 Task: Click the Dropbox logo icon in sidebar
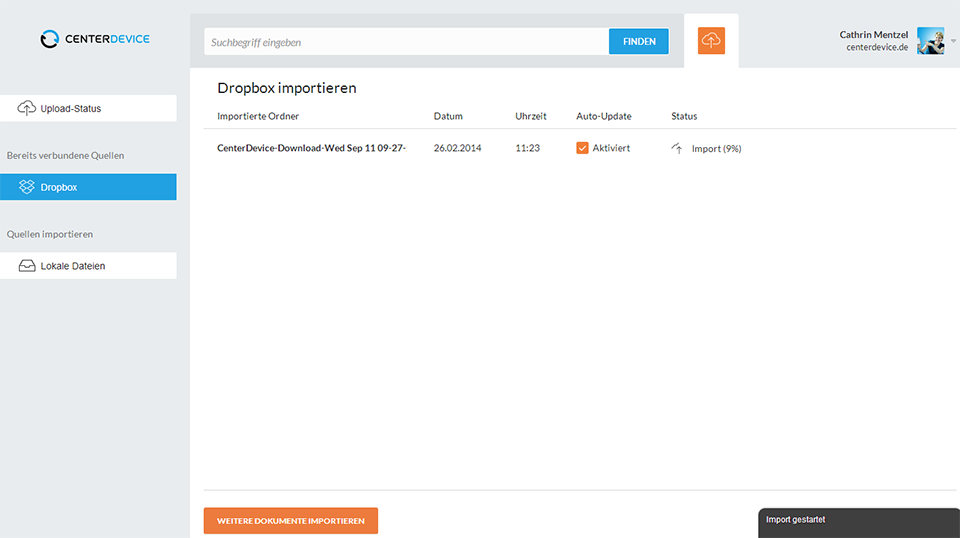(27, 187)
